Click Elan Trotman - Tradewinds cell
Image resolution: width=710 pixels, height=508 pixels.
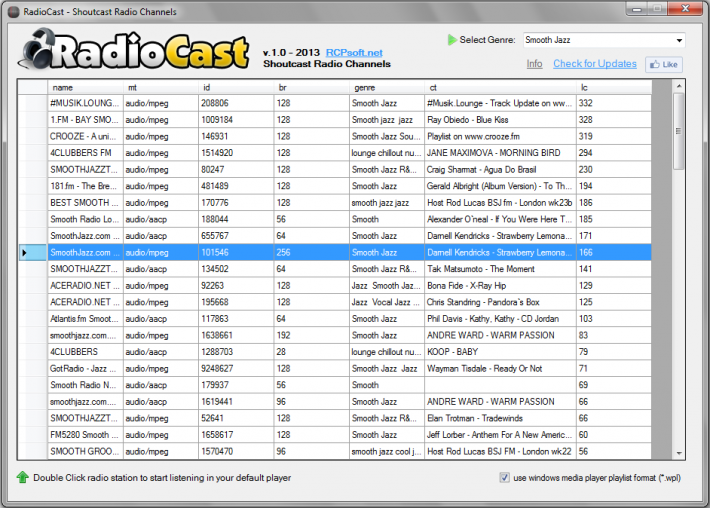(x=500, y=418)
